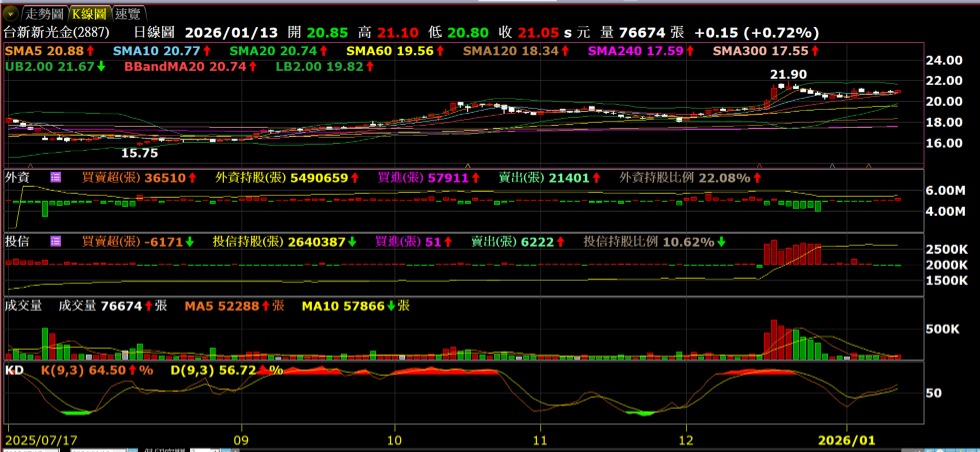Click 外資 賣出(張) 21401 value
Image resolution: width=980 pixels, height=452 pixels.
[549, 178]
